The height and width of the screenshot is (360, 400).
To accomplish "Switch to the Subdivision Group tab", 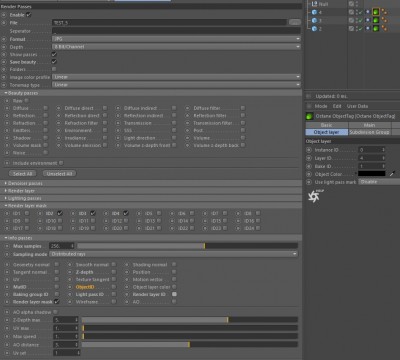I will [369, 132].
